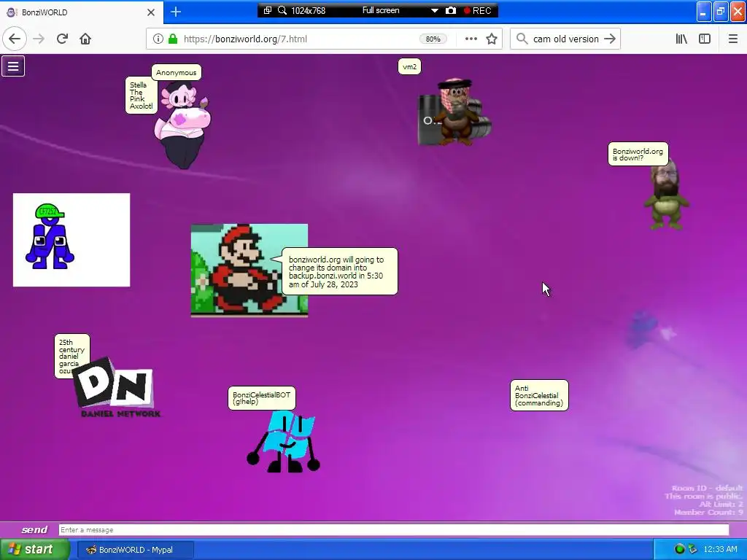Click the green padlock security icon
Screen dimensions: 747x560
173,39
